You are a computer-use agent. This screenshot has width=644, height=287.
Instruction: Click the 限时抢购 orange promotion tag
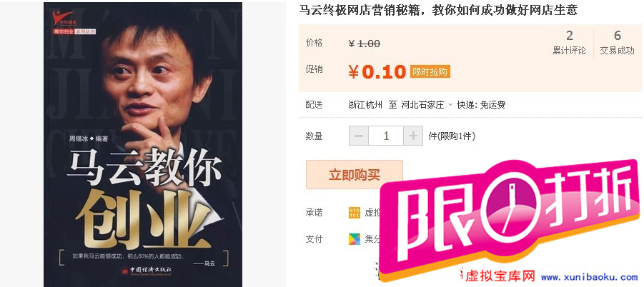tap(430, 71)
